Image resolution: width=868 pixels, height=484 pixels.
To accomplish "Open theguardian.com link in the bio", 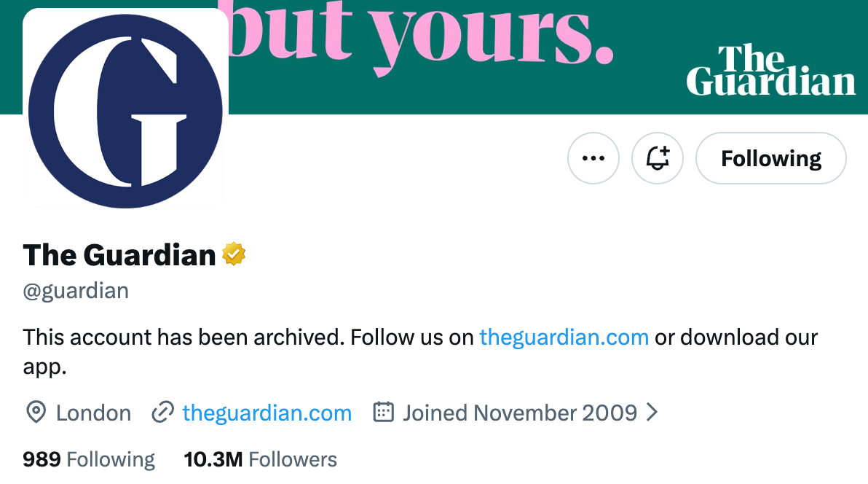I will point(564,337).
